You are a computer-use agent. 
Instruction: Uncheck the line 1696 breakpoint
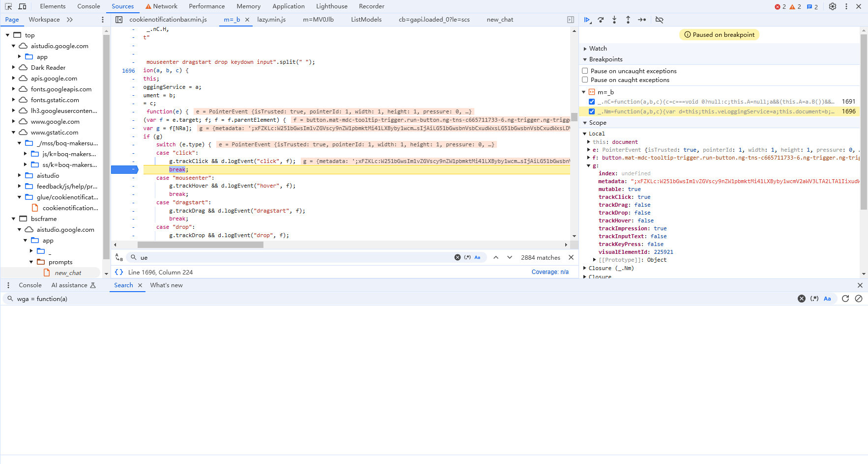pyautogui.click(x=592, y=111)
